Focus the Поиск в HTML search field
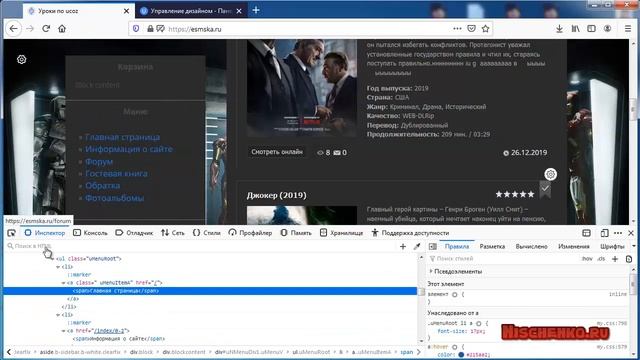Image resolution: width=640 pixels, height=360 pixels. coord(200,246)
